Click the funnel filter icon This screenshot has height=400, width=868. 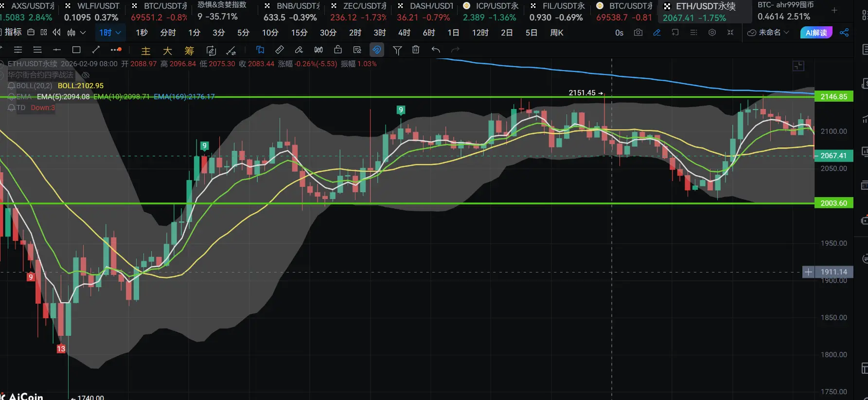click(397, 50)
